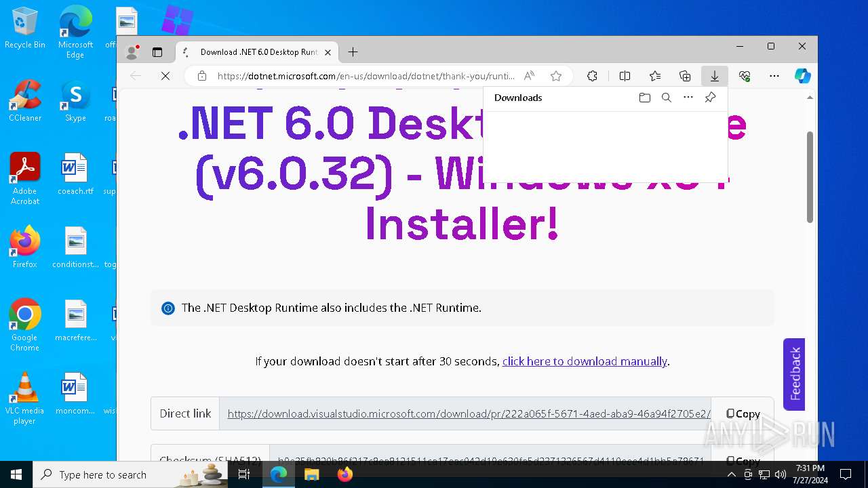Open the Windows Start menu

pyautogui.click(x=16, y=474)
